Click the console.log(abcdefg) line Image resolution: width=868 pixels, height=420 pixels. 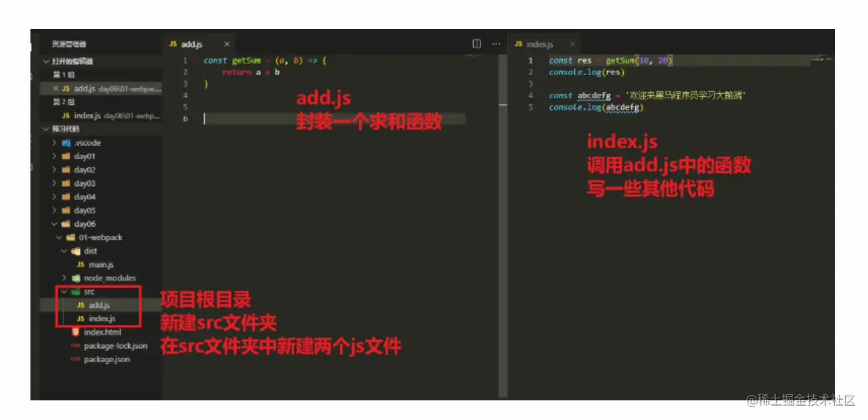coord(596,108)
